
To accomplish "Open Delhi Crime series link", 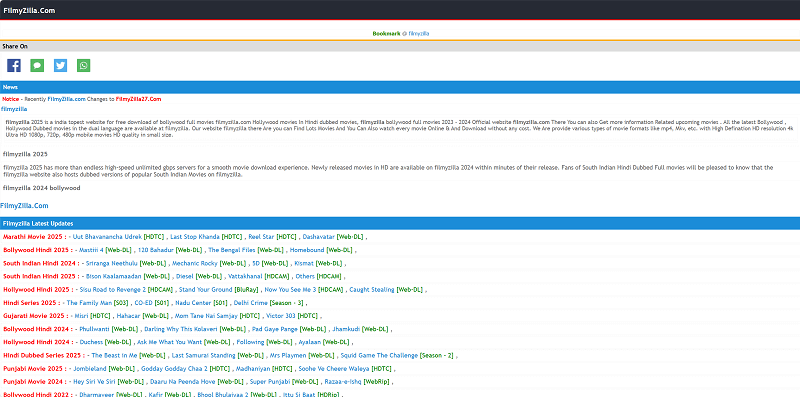I will [251, 303].
